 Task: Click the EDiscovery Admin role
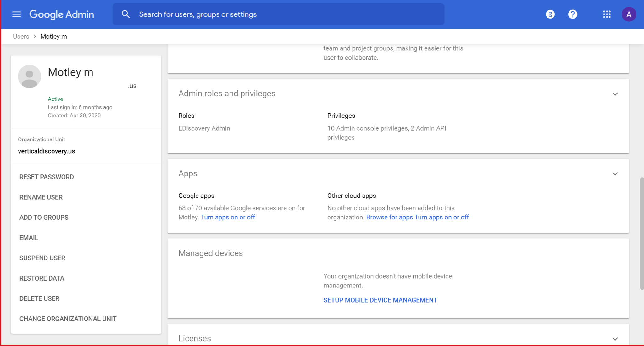click(x=204, y=128)
